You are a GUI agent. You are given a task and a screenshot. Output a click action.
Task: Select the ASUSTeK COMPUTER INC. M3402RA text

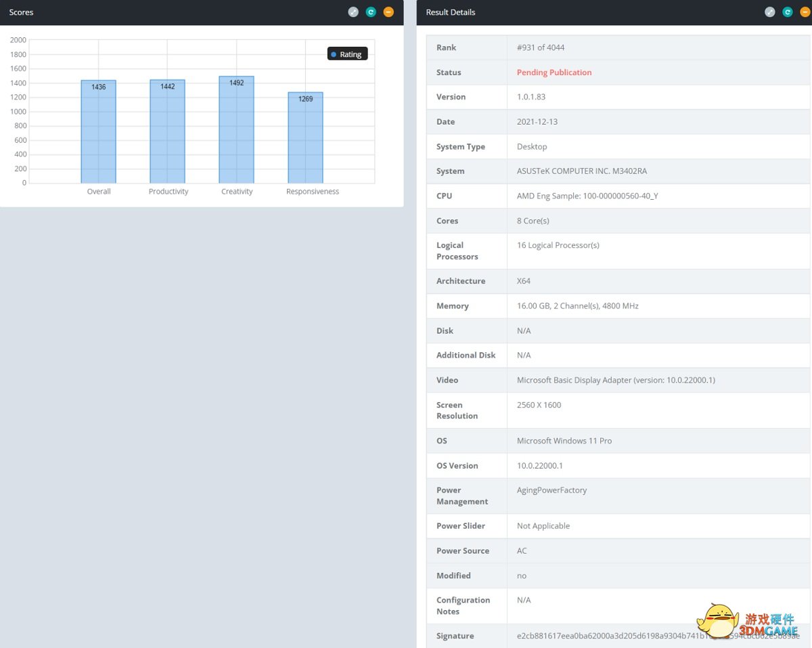[x=582, y=171]
